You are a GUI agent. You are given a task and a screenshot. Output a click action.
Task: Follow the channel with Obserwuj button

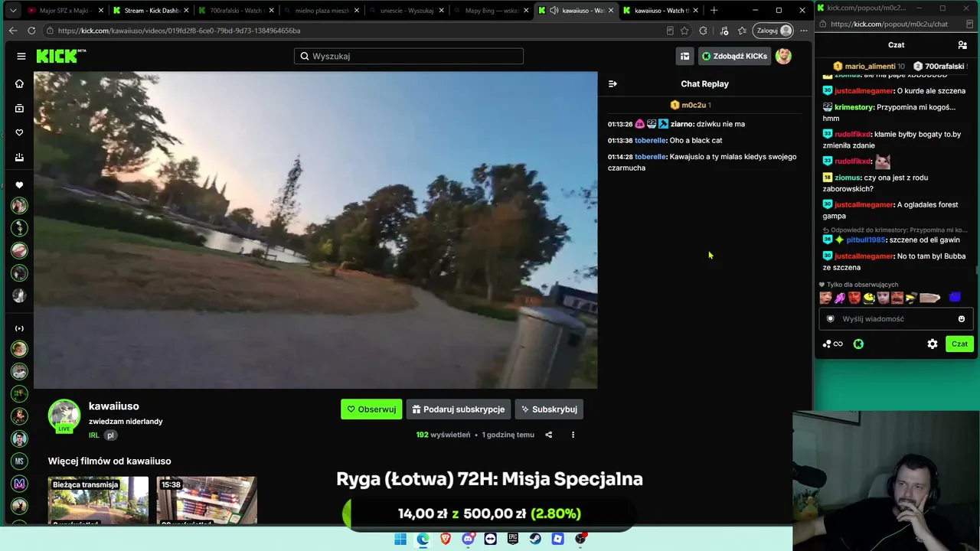tap(371, 409)
